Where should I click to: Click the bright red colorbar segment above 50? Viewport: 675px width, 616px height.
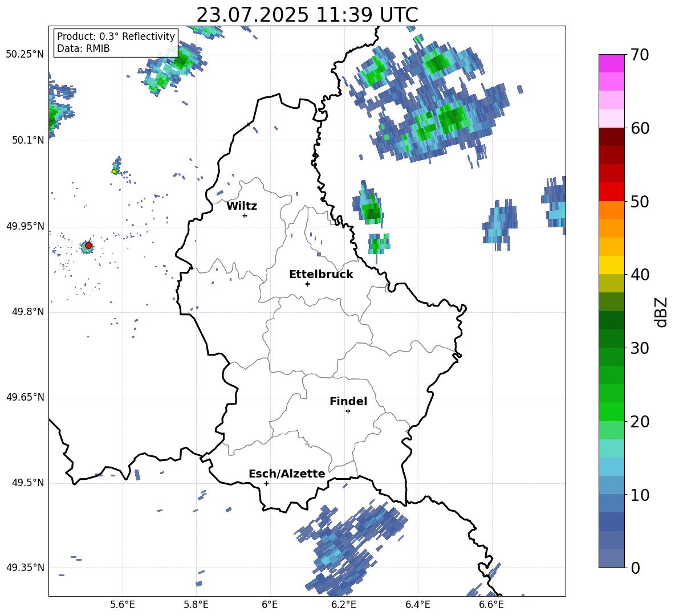(611, 192)
